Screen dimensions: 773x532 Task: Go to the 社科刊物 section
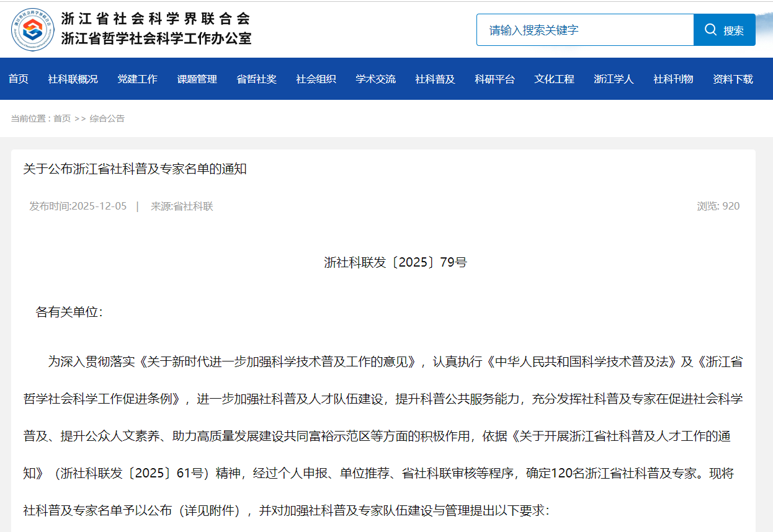point(673,79)
